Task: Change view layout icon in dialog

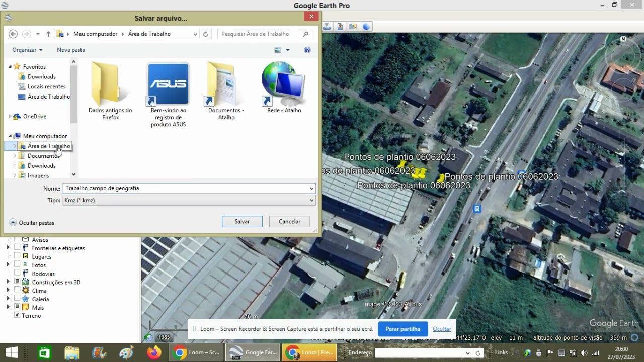Action: tap(278, 50)
